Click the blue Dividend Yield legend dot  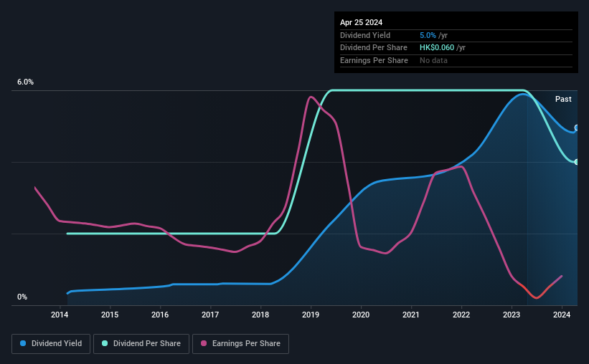(x=23, y=343)
